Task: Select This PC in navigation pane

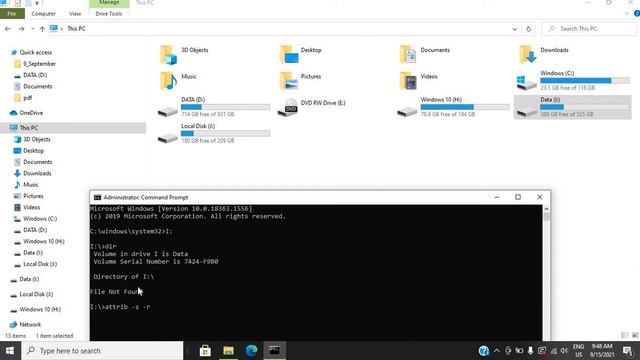Action: (29, 128)
